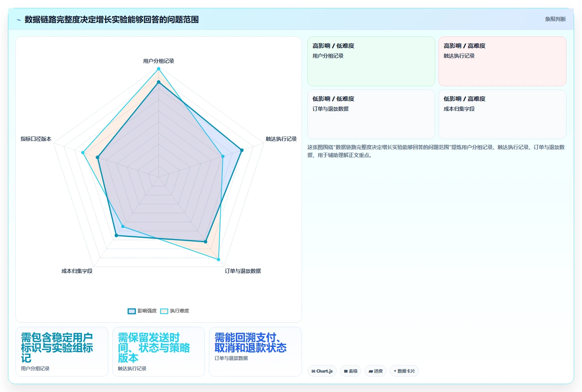582x392 pixels.
Task: Click 成本归集字段 text in quadrant card
Action: coord(459,109)
